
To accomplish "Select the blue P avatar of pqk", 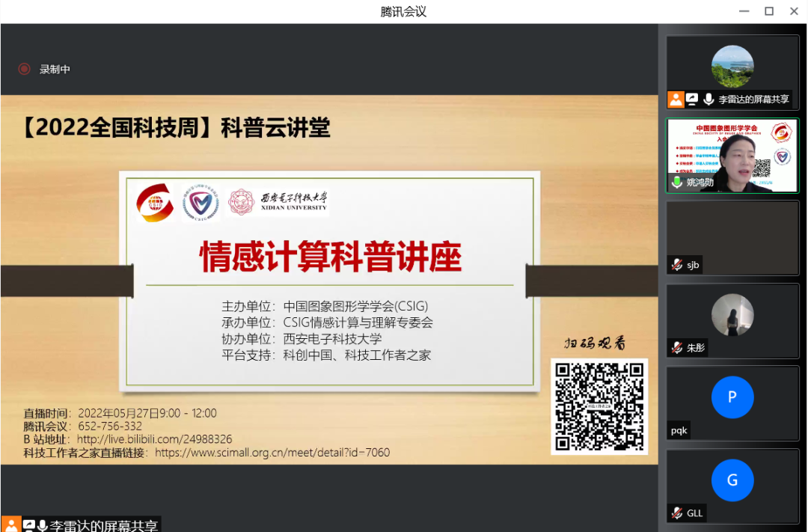I will coord(732,397).
